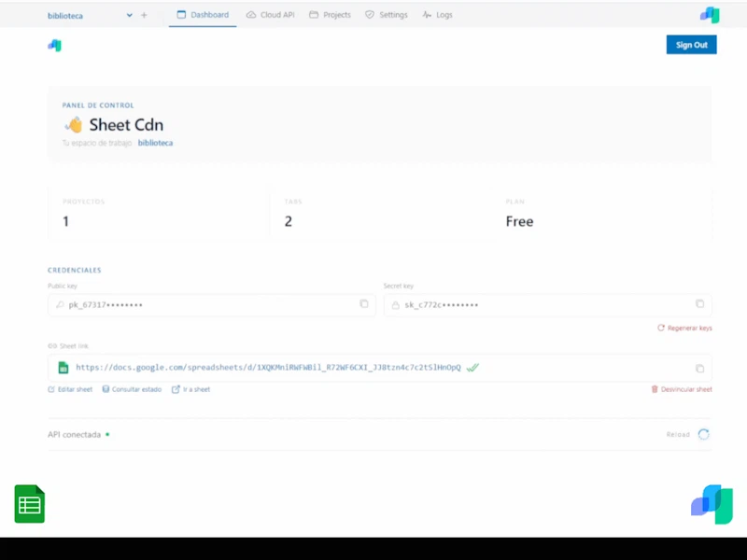This screenshot has height=560, width=747.
Task: Click Desvincular sheet
Action: (x=682, y=389)
